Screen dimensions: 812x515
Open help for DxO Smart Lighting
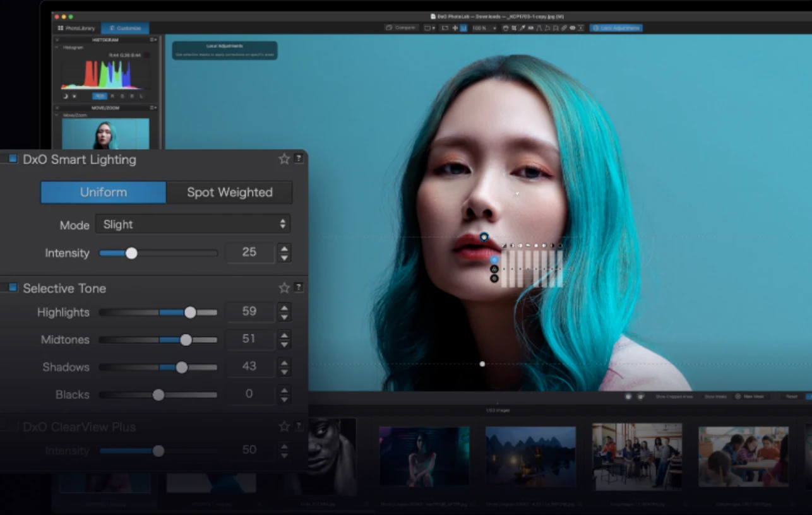coord(299,159)
